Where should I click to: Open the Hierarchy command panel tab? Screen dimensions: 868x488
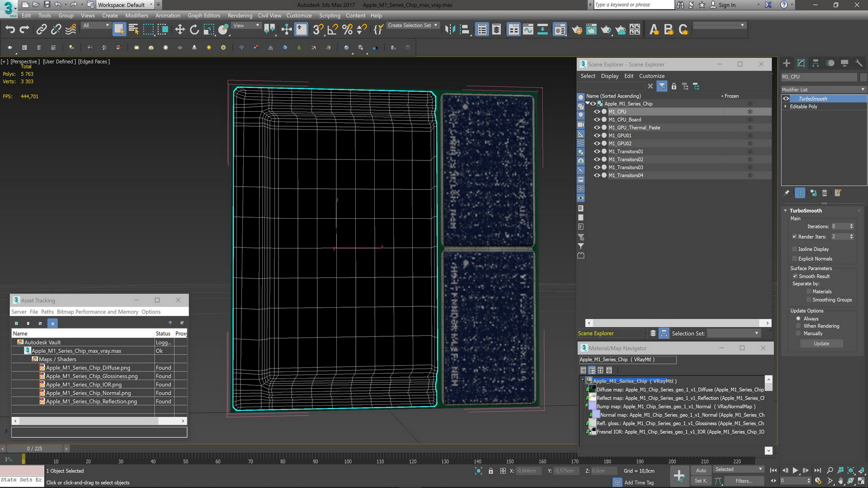click(816, 63)
